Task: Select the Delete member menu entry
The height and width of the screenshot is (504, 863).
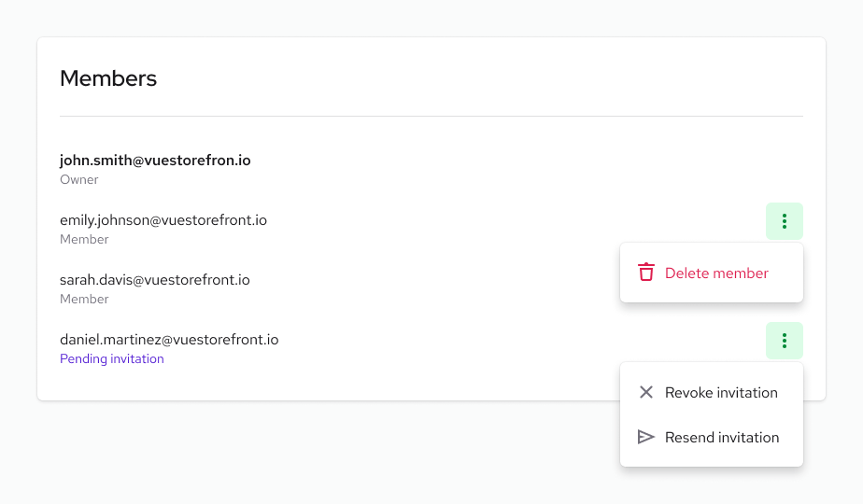Action: pos(711,273)
